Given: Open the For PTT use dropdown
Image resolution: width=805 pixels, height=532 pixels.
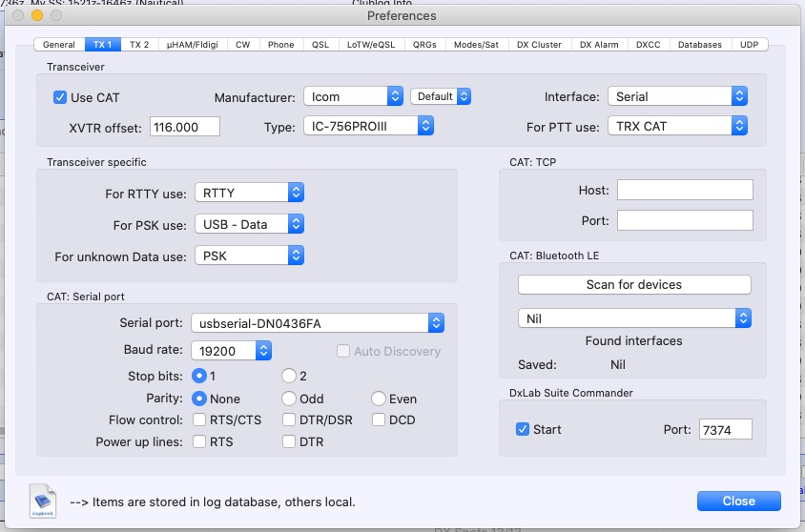Looking at the screenshot, I should pyautogui.click(x=676, y=126).
